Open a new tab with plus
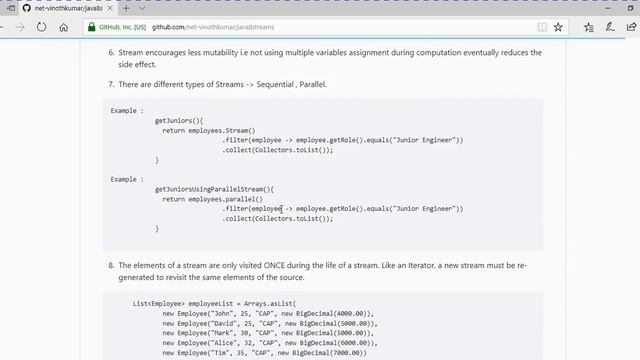This screenshot has height=360, width=640. pyautogui.click(x=126, y=8)
